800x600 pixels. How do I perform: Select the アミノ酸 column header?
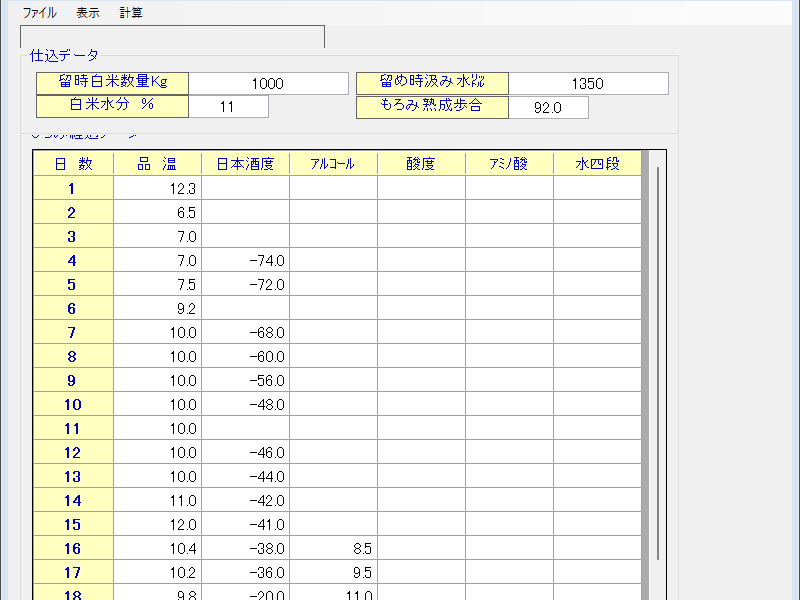pos(509,164)
